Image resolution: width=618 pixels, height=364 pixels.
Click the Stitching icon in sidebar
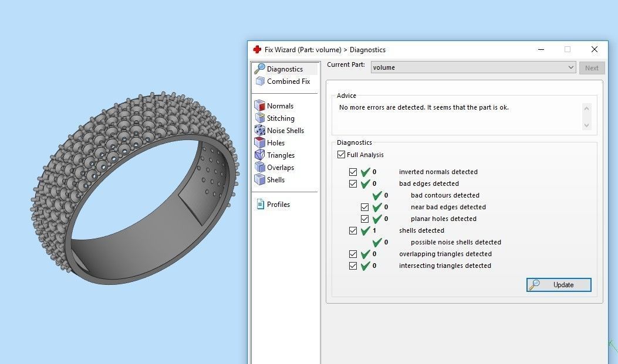click(260, 118)
